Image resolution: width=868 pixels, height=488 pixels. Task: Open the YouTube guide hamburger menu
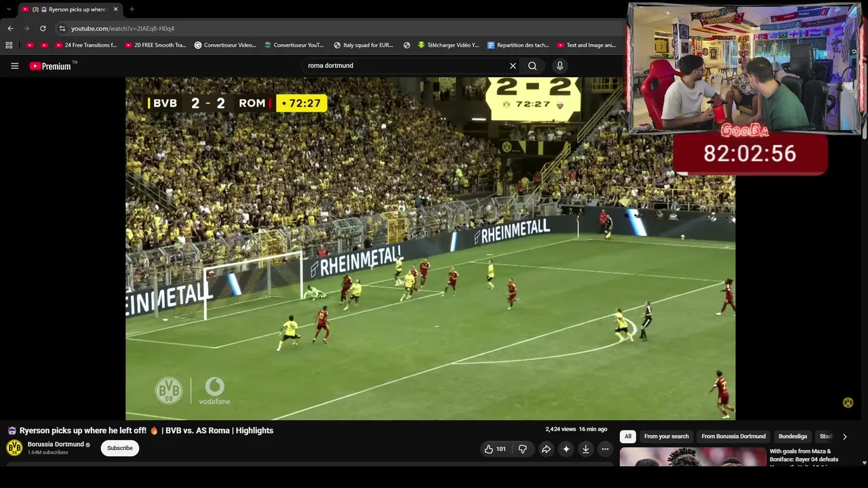14,66
